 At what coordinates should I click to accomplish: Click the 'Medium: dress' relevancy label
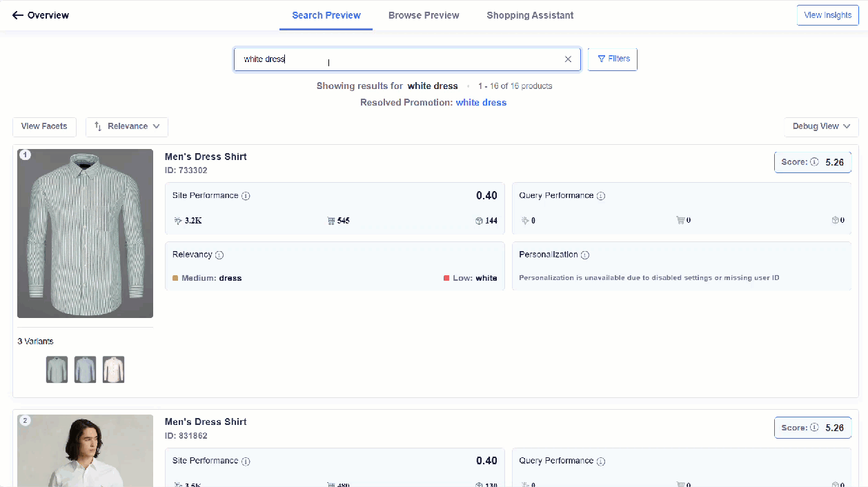point(207,278)
